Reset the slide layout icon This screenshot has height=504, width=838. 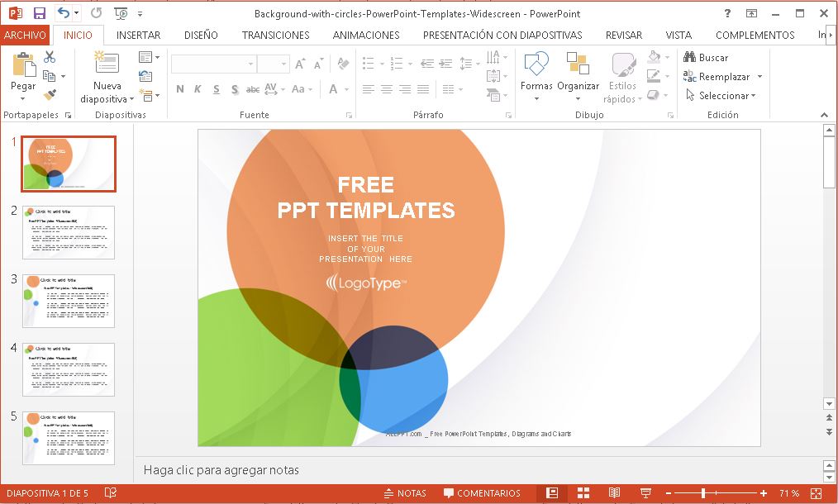(145, 76)
